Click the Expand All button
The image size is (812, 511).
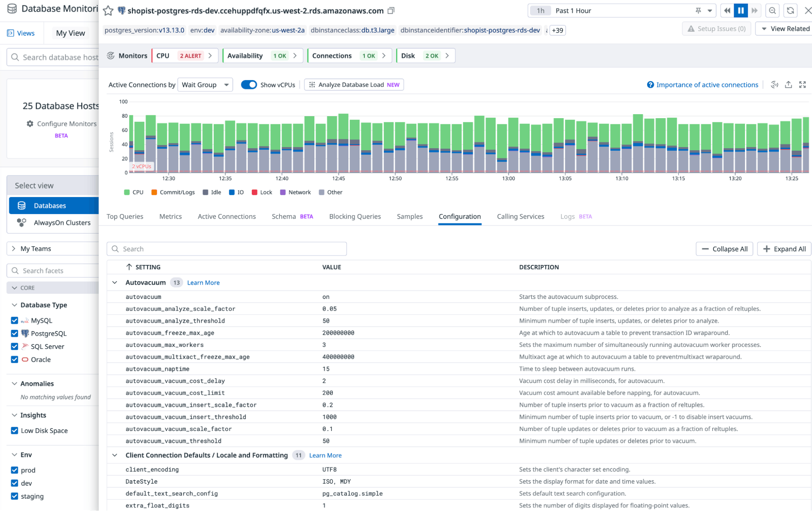click(784, 249)
